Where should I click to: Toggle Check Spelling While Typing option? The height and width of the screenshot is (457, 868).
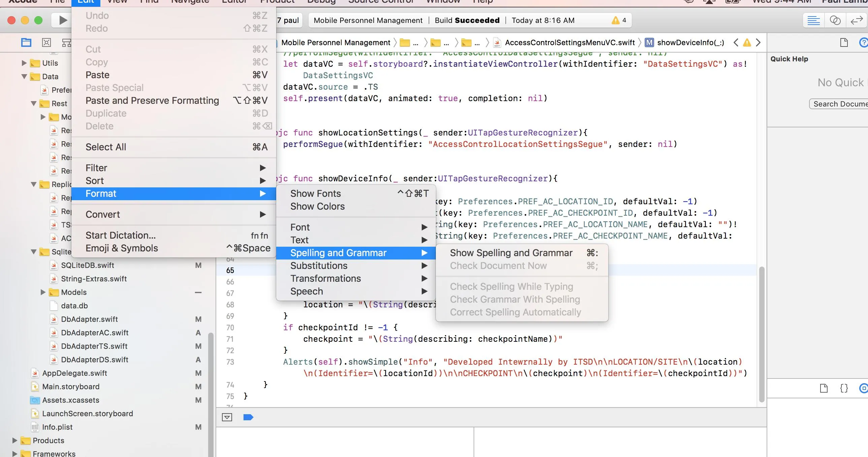tap(511, 286)
